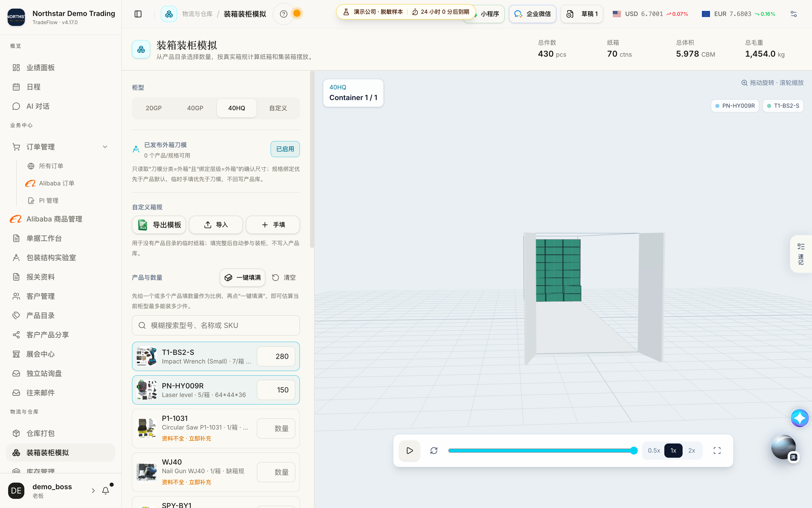Click 立即补充 for P1-1031
Viewport: 812px width, 508px height.
(x=200, y=438)
